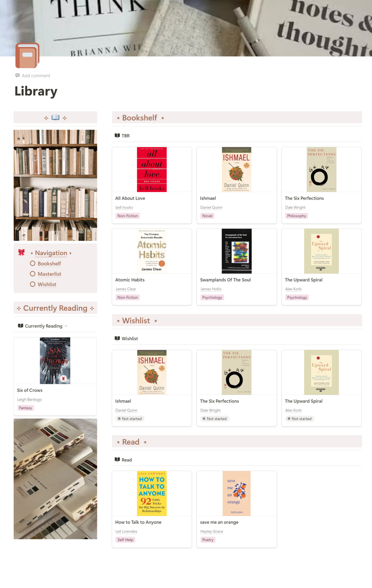Click the open book emoji above bookshelf photo

(x=56, y=117)
